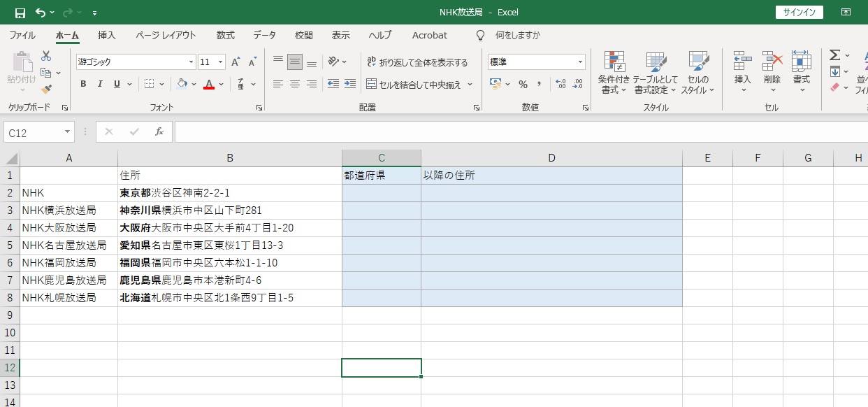Viewport: 868px width, 407px height.
Task: Apply borders using the border icon
Action: point(149,84)
